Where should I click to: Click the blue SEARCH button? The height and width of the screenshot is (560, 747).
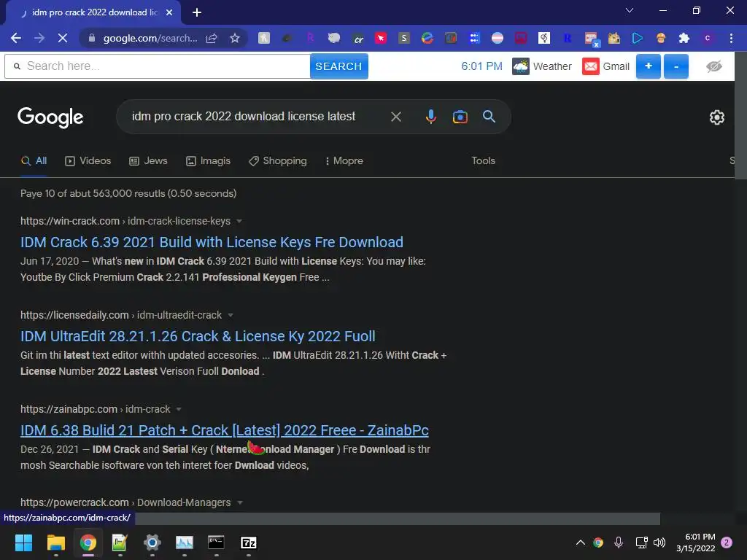(338, 66)
